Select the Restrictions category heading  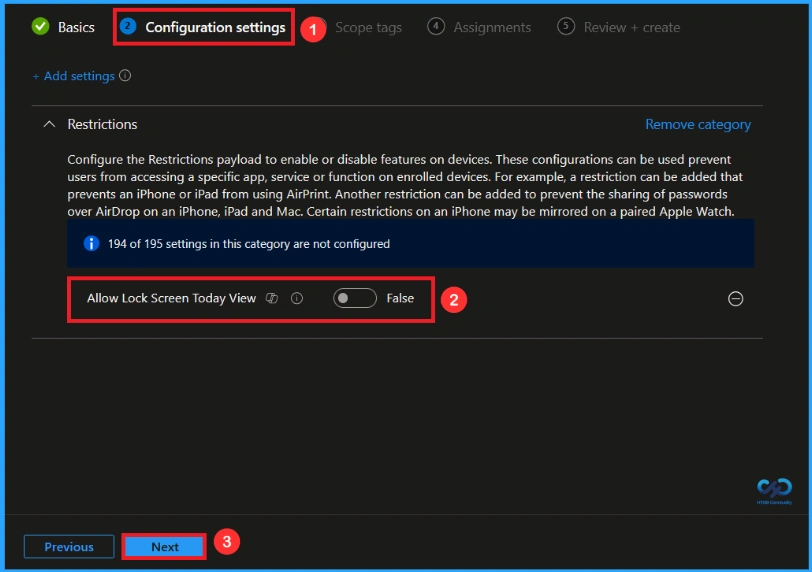point(102,124)
